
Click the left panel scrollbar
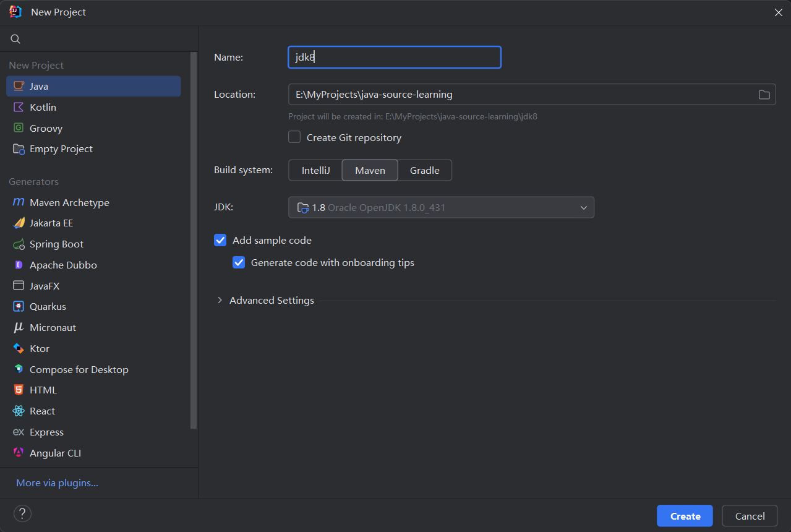[194, 241]
